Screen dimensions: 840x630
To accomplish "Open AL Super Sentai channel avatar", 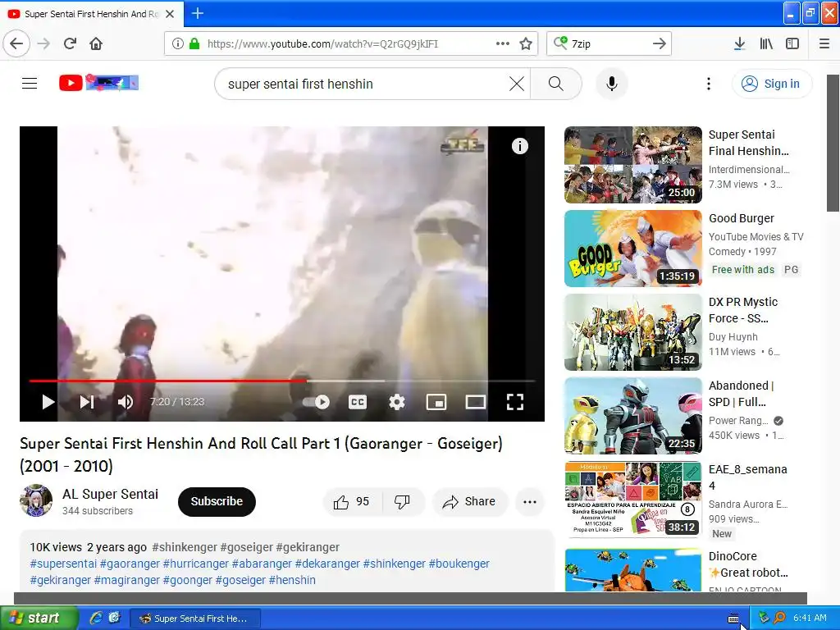I will (x=36, y=500).
